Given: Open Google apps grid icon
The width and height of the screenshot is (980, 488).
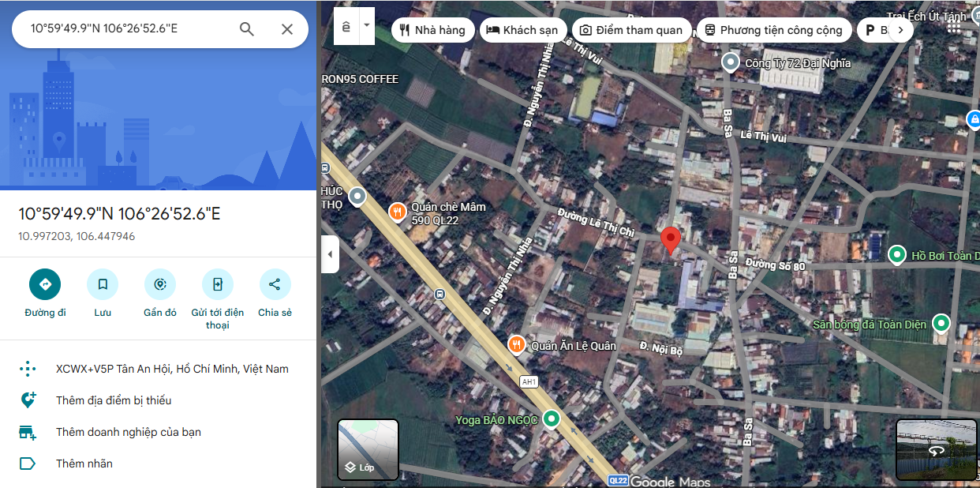Looking at the screenshot, I should click(954, 26).
